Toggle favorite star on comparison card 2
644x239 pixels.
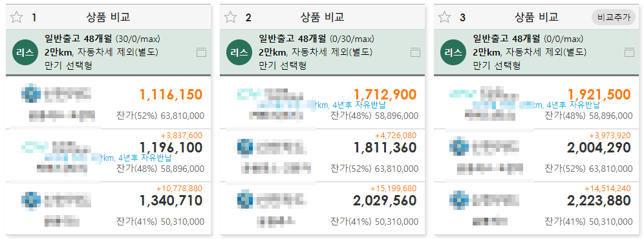[230, 17]
